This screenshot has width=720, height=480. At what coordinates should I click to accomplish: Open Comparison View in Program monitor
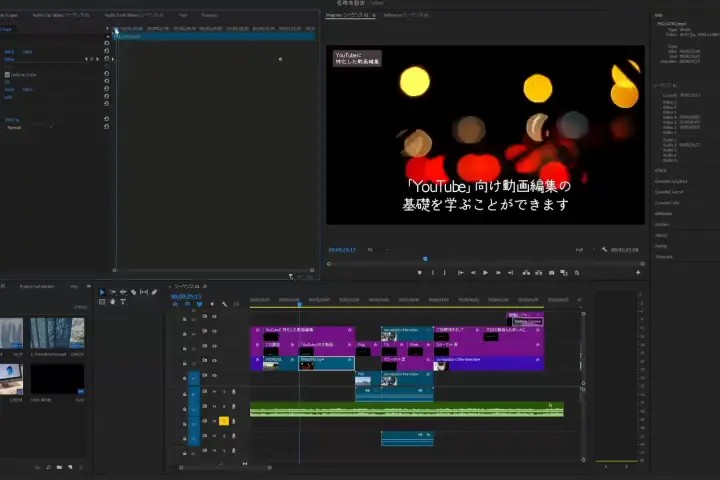(564, 273)
